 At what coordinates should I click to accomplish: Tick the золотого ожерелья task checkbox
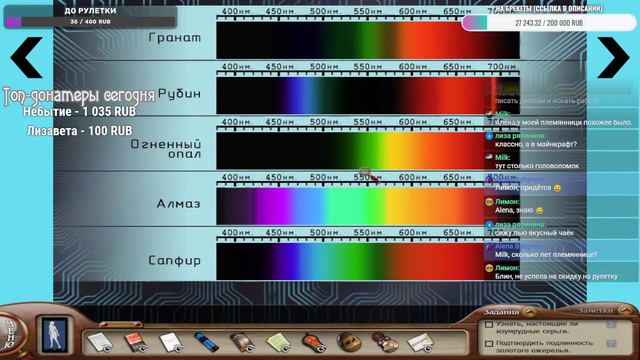click(489, 344)
